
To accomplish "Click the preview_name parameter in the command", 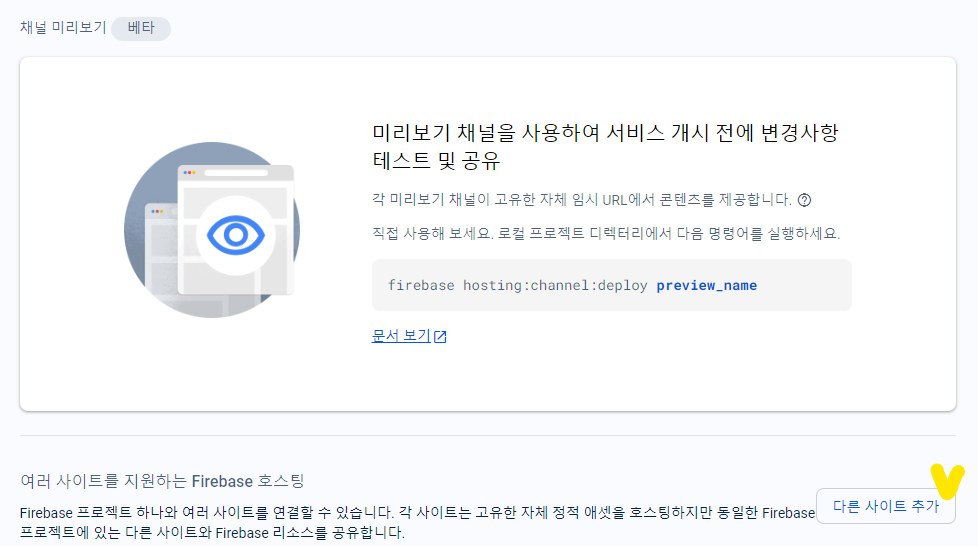I will pos(707,285).
